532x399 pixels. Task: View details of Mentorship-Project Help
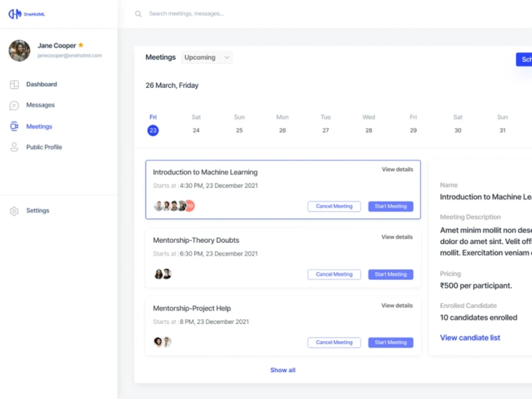click(397, 305)
